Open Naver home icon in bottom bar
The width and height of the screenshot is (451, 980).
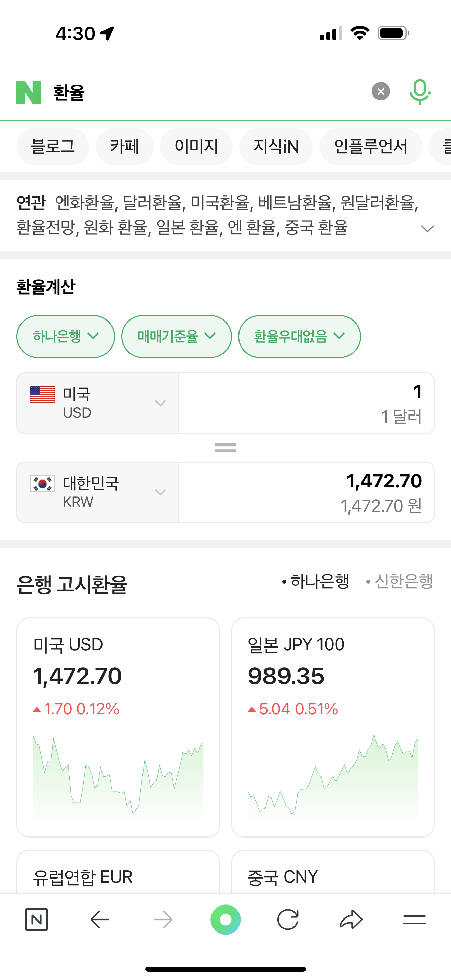point(37,920)
